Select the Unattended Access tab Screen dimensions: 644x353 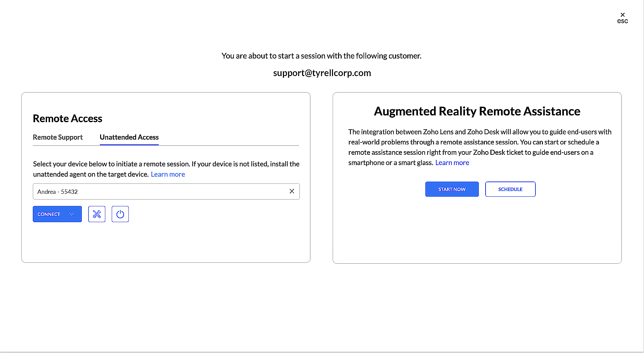click(x=129, y=137)
